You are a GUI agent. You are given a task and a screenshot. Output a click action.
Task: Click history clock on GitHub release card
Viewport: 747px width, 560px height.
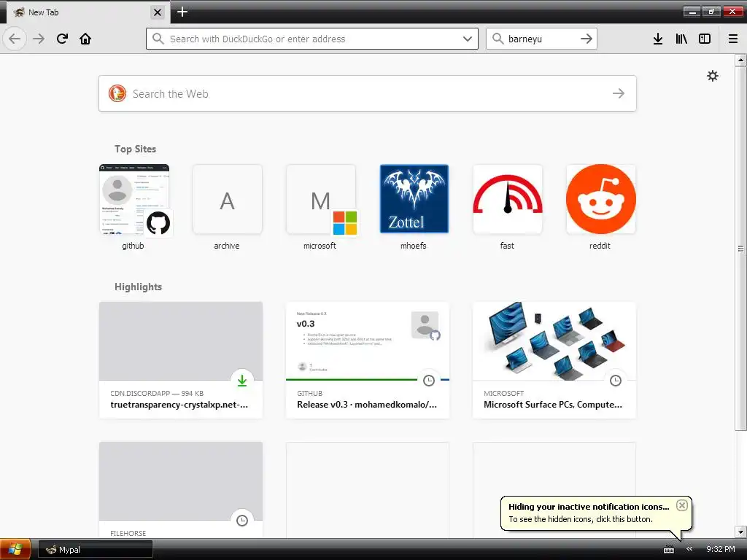429,381
